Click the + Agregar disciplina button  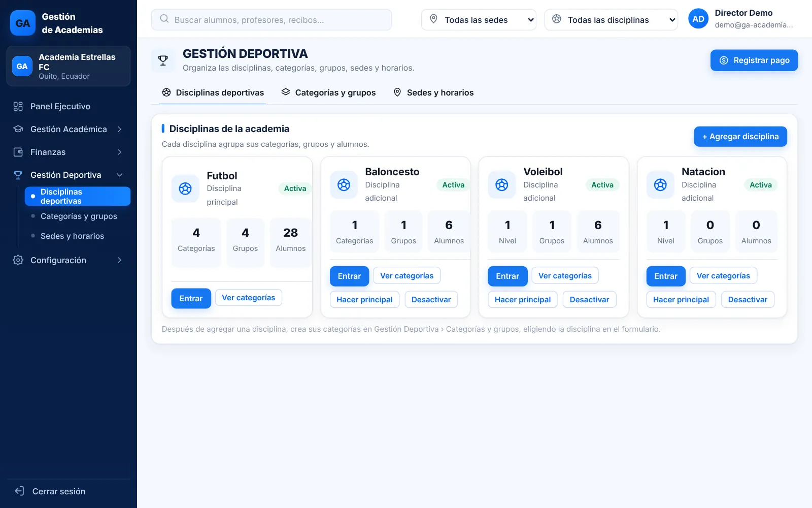point(740,137)
